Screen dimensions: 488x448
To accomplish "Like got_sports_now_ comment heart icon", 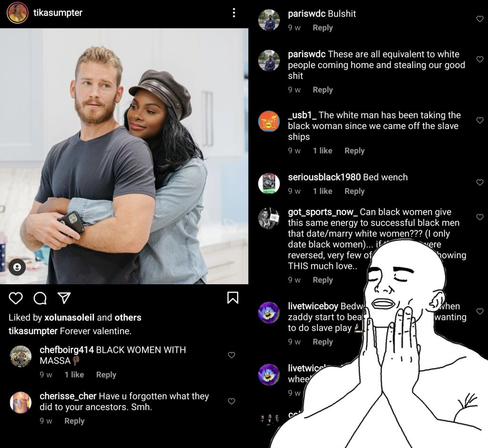I will (x=480, y=217).
